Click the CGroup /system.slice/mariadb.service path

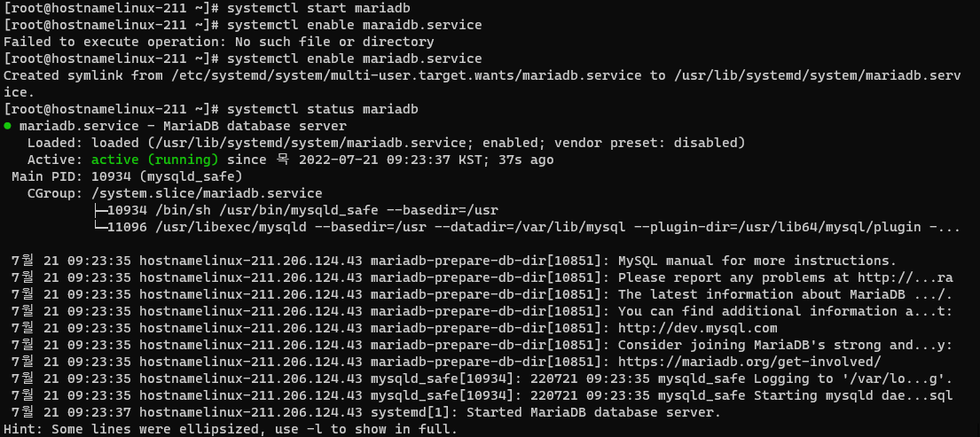click(x=207, y=193)
